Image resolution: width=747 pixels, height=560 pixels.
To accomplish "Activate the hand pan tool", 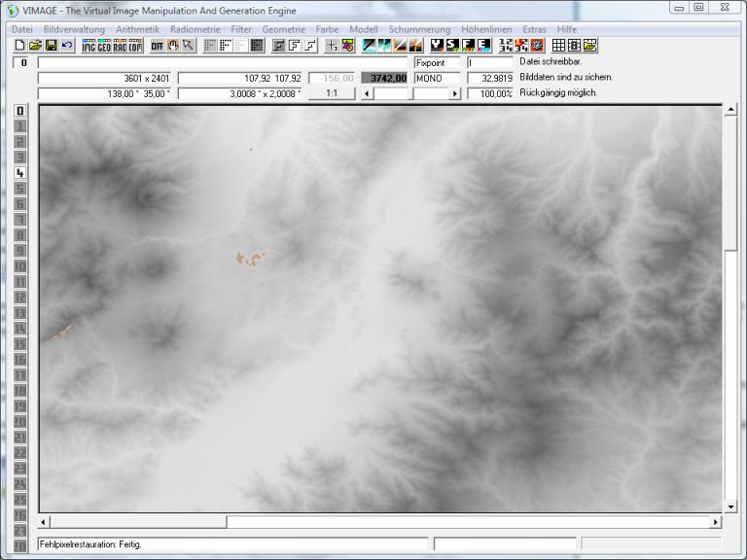I will (x=173, y=46).
